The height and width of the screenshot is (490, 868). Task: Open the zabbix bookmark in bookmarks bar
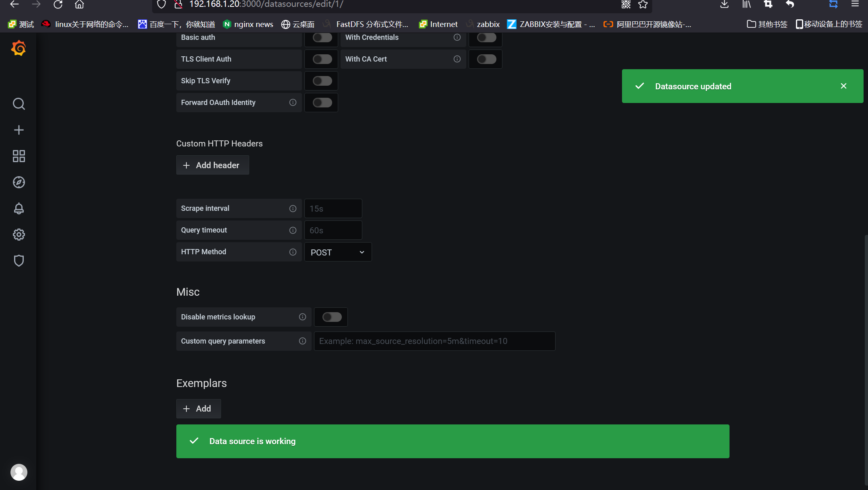[488, 25]
